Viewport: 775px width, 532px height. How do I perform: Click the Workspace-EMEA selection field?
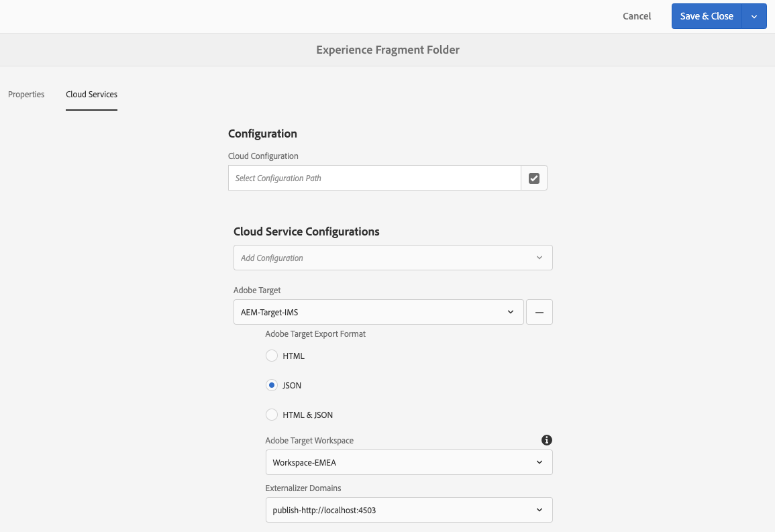click(x=409, y=462)
